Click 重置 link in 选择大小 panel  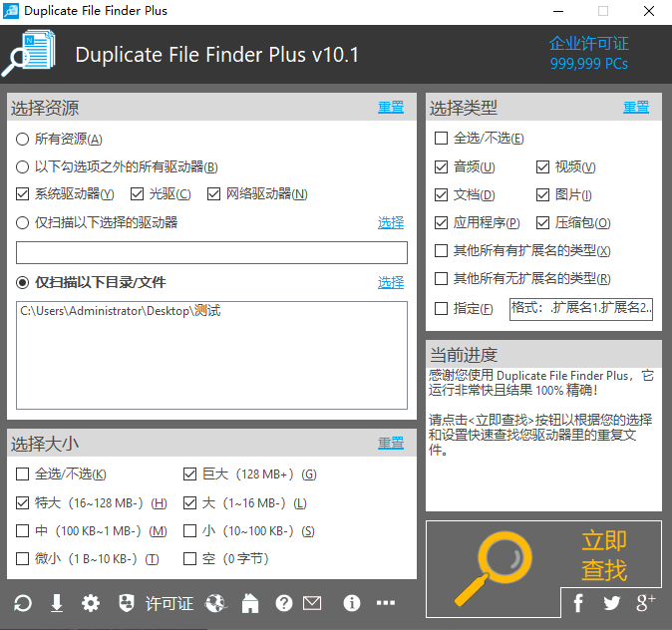(x=391, y=444)
